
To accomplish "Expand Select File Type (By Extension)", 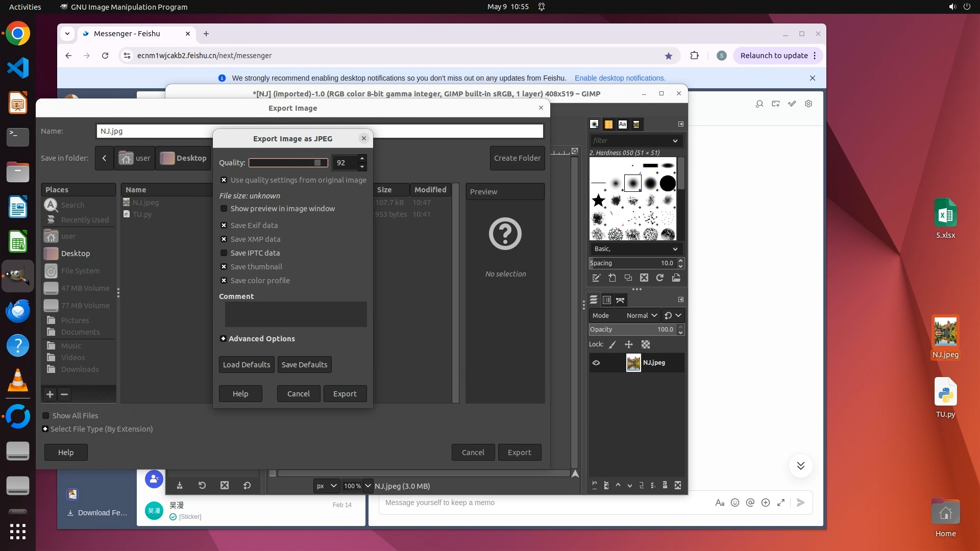I will 45,429.
